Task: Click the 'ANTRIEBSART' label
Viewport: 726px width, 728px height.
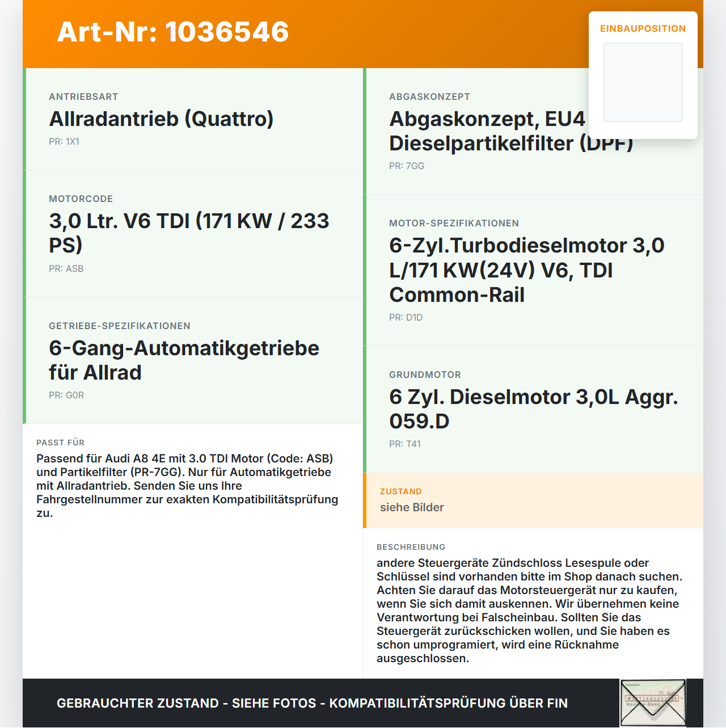Action: tap(83, 96)
